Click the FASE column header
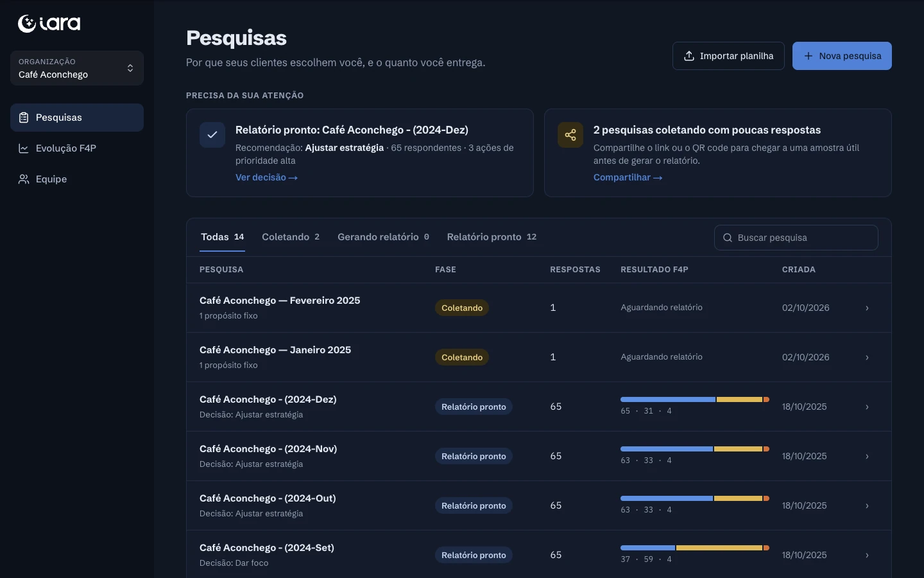The height and width of the screenshot is (578, 924). click(445, 270)
